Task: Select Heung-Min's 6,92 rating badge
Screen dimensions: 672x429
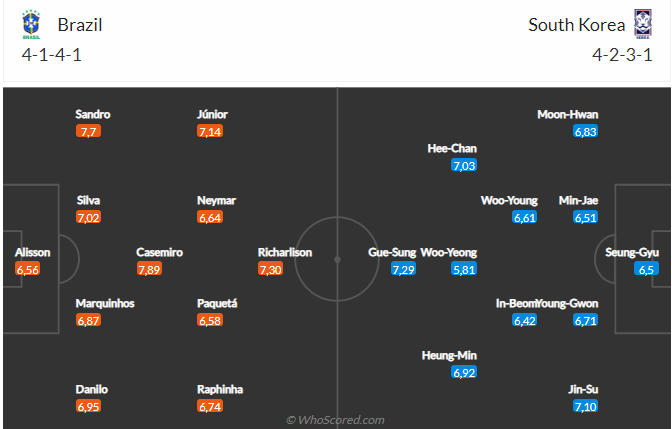Action: pos(464,373)
